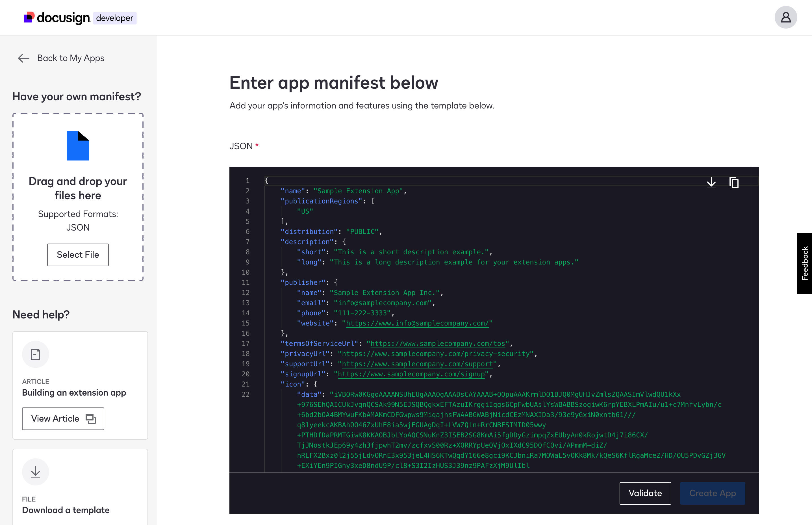Click the download icon above Download a template
Image resolution: width=812 pixels, height=525 pixels.
click(x=35, y=472)
